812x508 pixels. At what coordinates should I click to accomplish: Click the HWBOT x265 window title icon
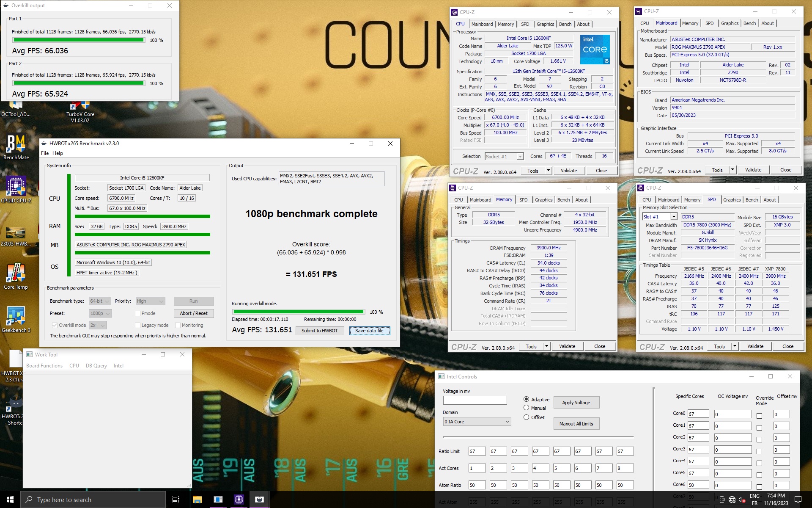pyautogui.click(x=44, y=144)
